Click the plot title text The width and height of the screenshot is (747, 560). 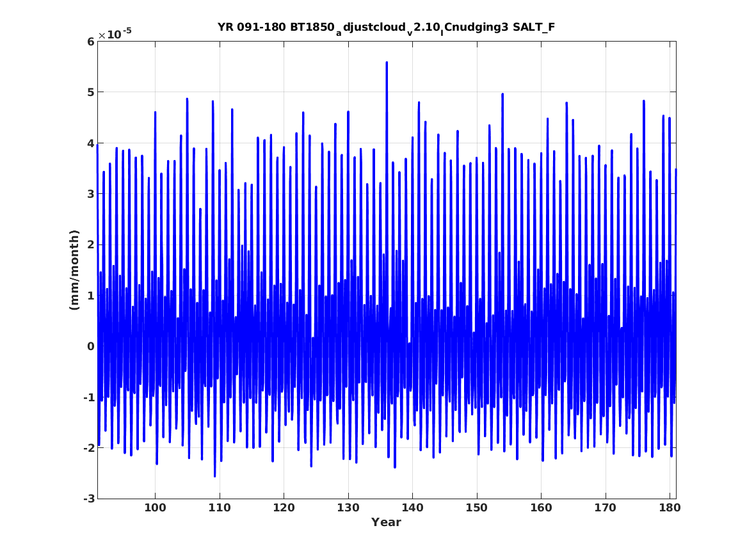pyautogui.click(x=386, y=28)
